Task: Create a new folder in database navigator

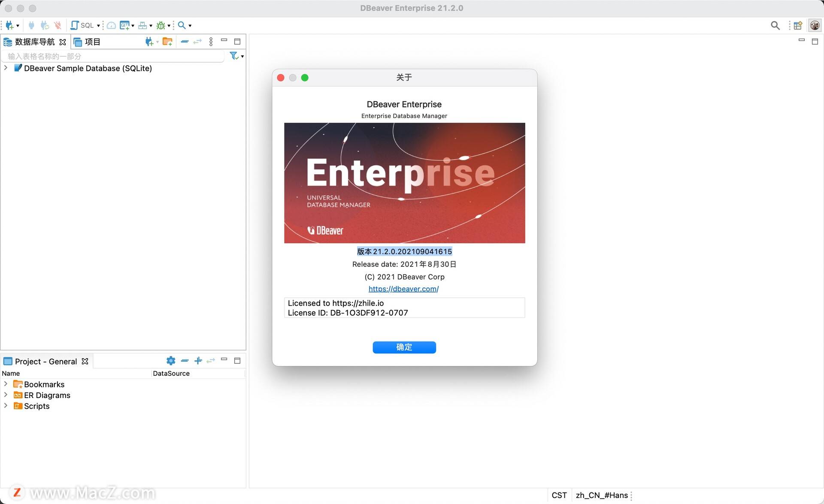Action: pos(168,41)
